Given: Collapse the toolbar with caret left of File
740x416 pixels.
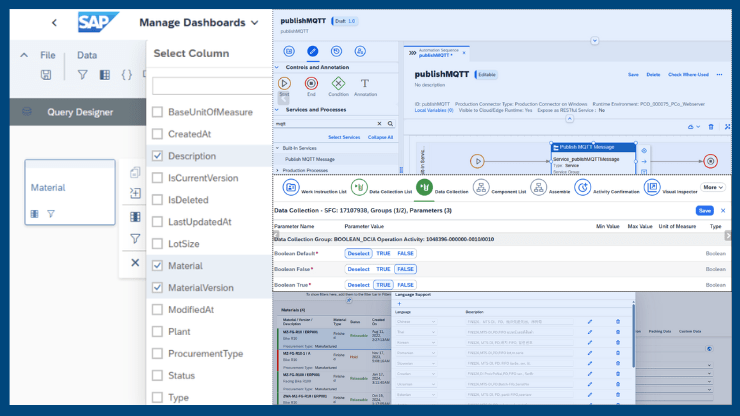Looking at the screenshot, I should [24, 55].
